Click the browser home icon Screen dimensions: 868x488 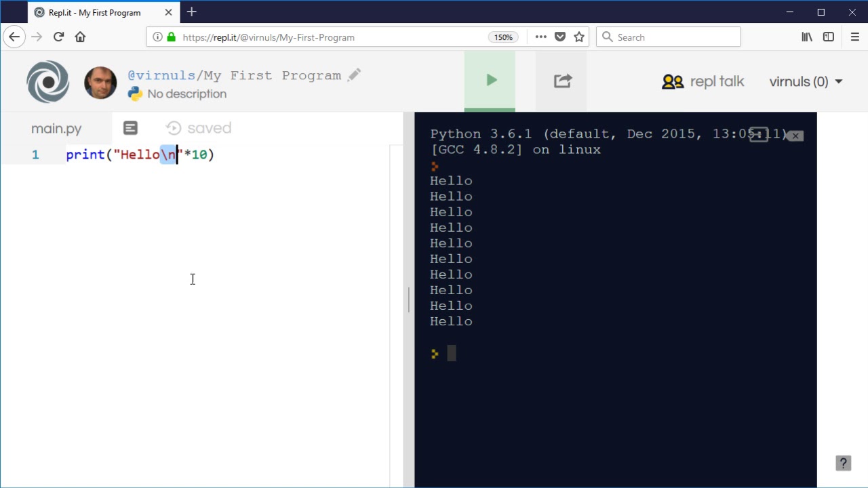(80, 37)
